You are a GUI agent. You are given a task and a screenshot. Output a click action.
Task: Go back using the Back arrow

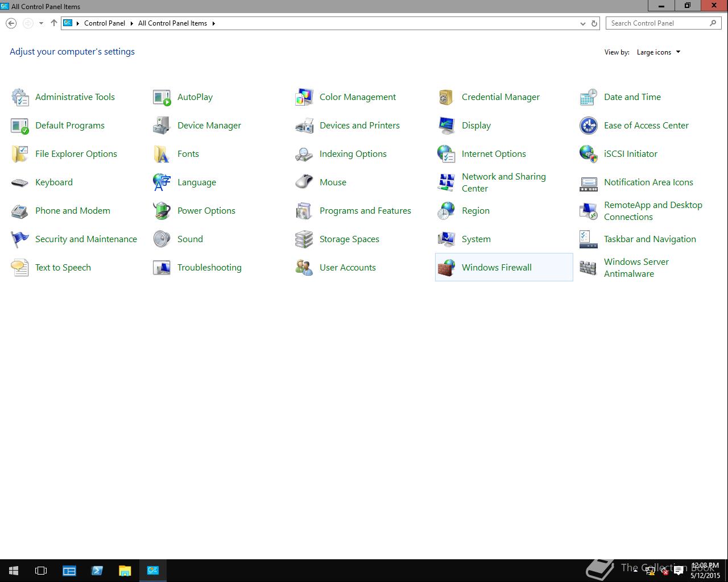11,23
